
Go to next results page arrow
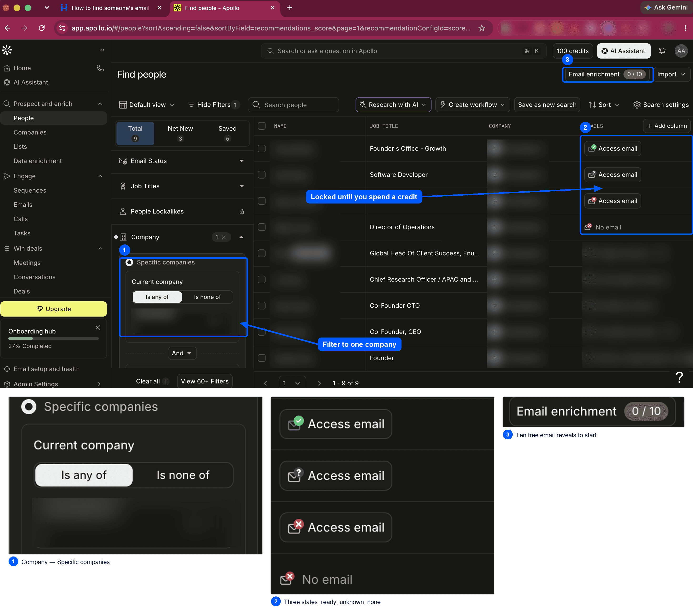[319, 383]
